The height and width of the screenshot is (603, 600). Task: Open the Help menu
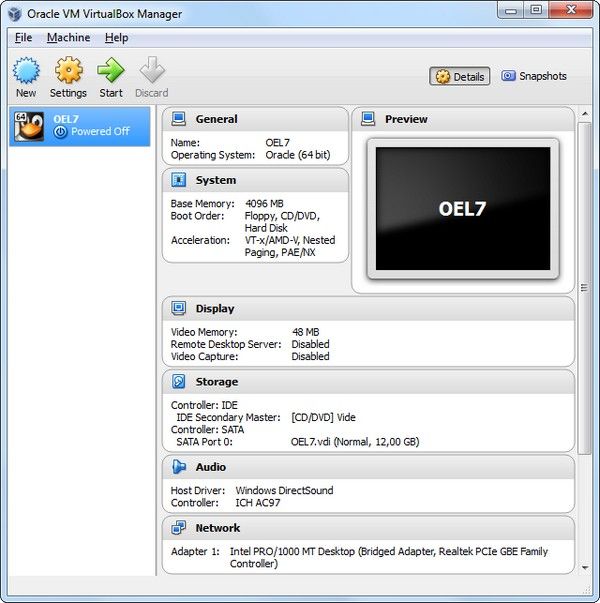click(x=116, y=38)
